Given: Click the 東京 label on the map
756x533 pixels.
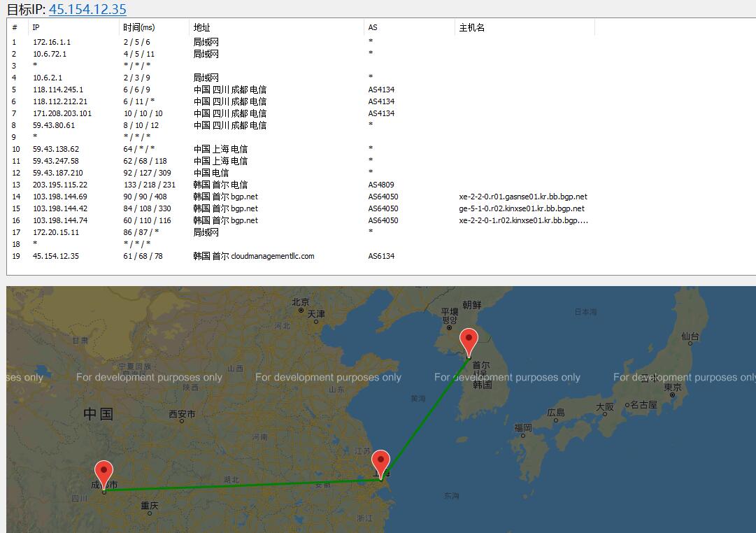Looking at the screenshot, I should pyautogui.click(x=673, y=387).
